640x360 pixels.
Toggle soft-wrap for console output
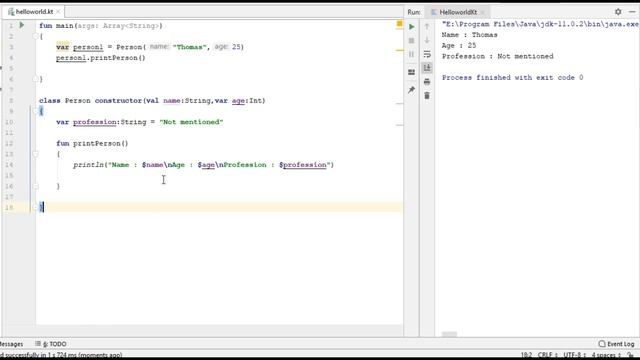point(427,54)
